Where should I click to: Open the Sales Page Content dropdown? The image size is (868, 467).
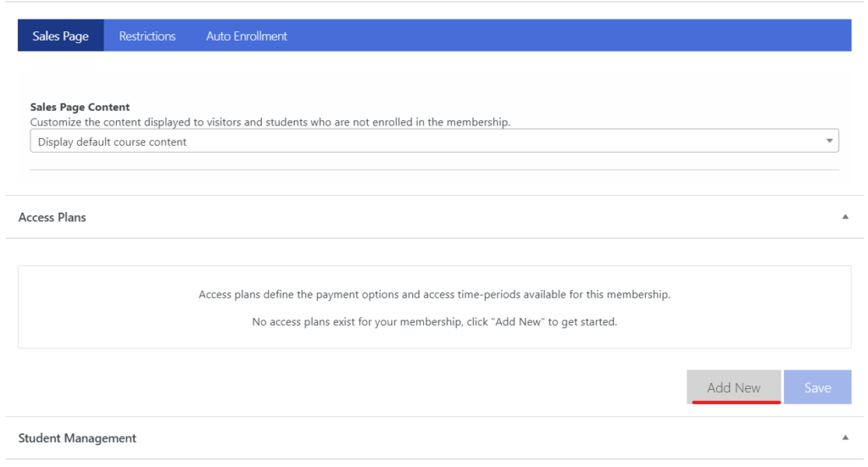[434, 141]
